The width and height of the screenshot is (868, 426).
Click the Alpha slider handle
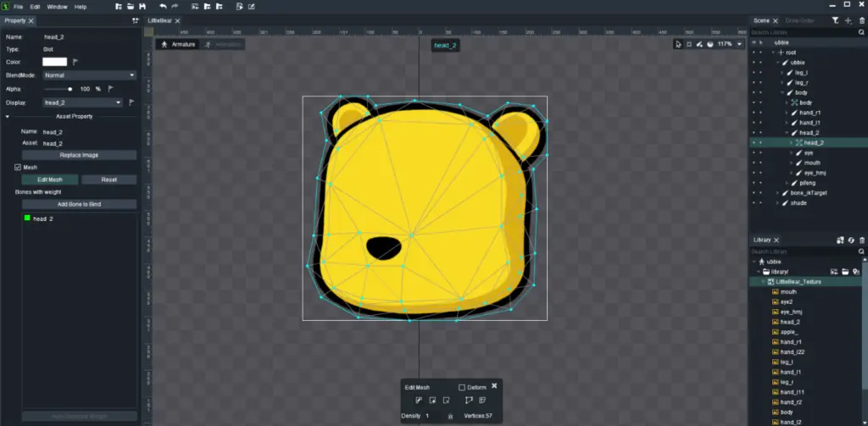(70, 89)
